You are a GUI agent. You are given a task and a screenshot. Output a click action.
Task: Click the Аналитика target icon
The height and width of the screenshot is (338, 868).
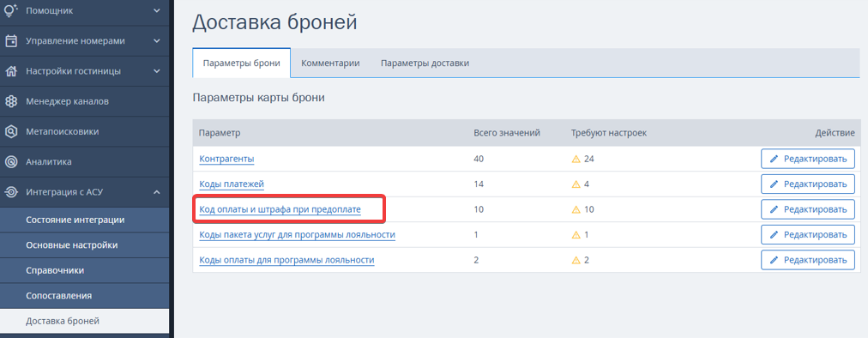point(11,162)
